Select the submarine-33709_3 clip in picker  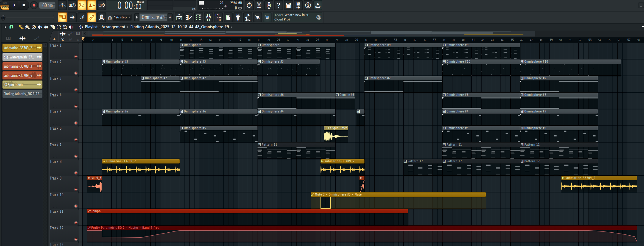(22, 66)
